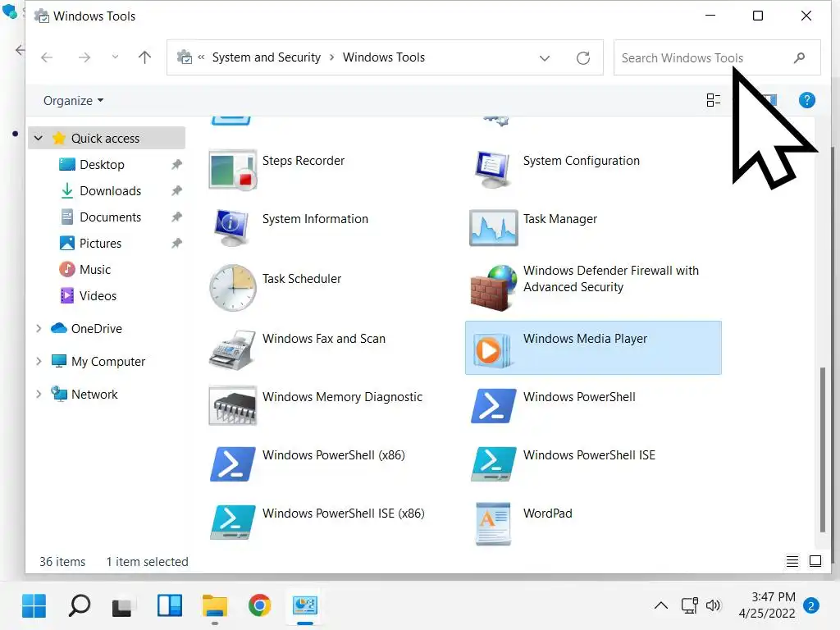This screenshot has height=630, width=840.
Task: Open the Windows Memory Diagnostic chip icon
Action: 232,405
